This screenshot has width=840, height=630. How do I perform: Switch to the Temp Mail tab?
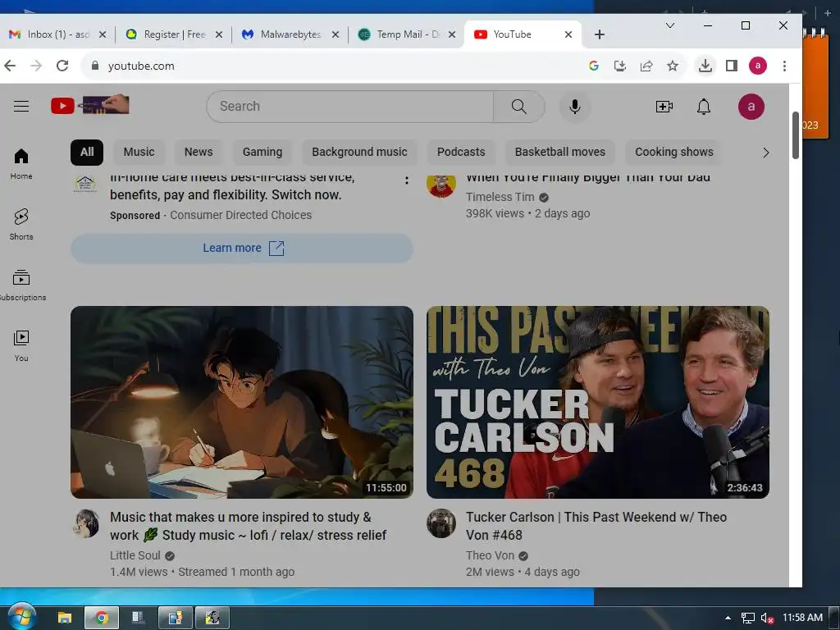407,34
